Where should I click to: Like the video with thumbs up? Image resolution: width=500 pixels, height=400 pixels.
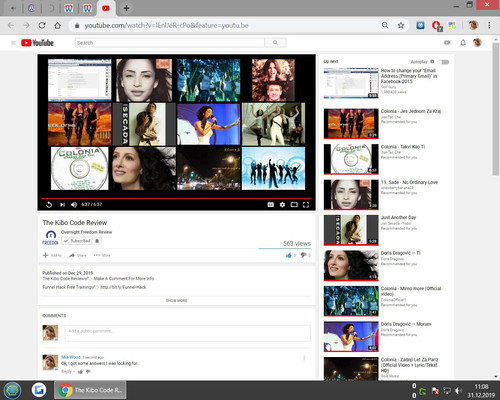coord(288,255)
